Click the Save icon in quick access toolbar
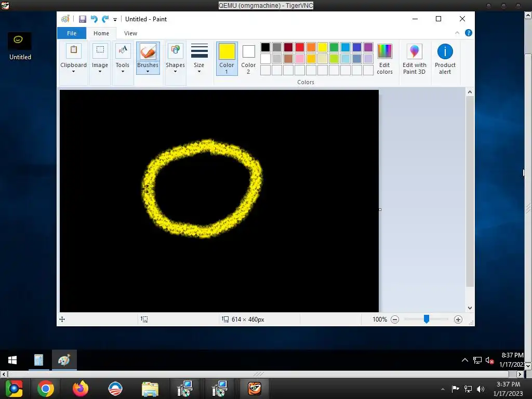532x399 pixels. (x=83, y=19)
